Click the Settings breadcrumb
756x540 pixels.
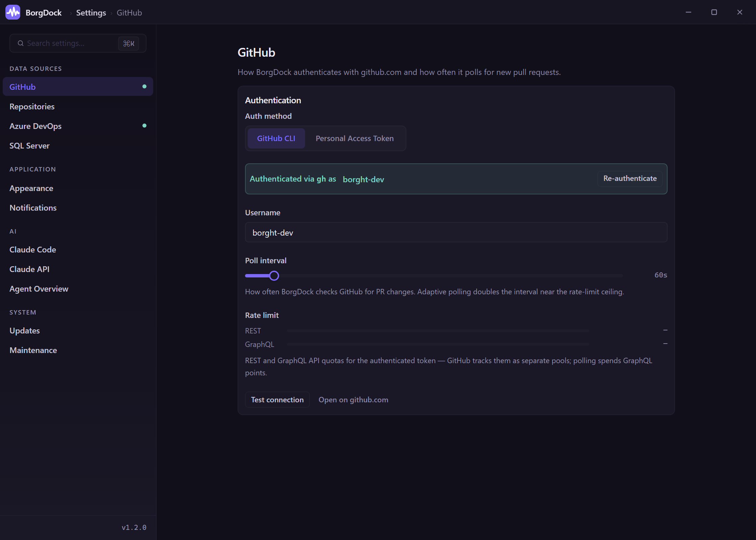(91, 13)
